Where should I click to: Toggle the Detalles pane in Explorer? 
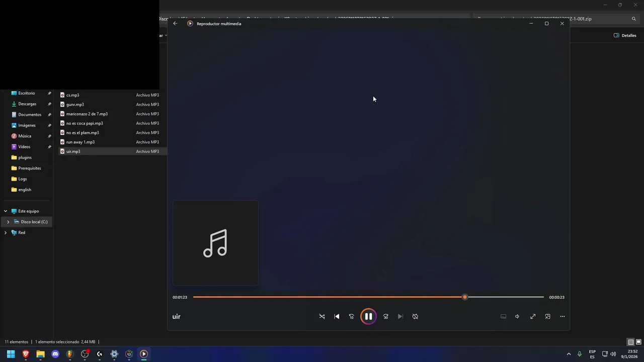625,36
